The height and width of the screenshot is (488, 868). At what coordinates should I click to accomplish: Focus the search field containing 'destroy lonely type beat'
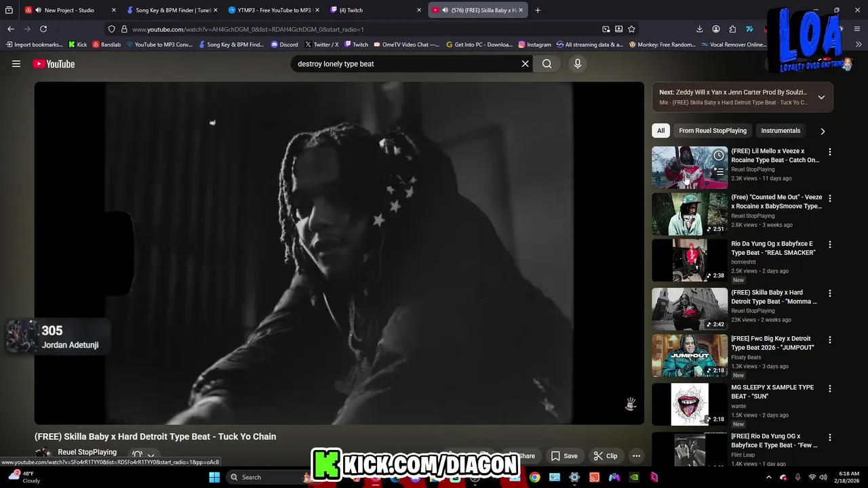406,64
